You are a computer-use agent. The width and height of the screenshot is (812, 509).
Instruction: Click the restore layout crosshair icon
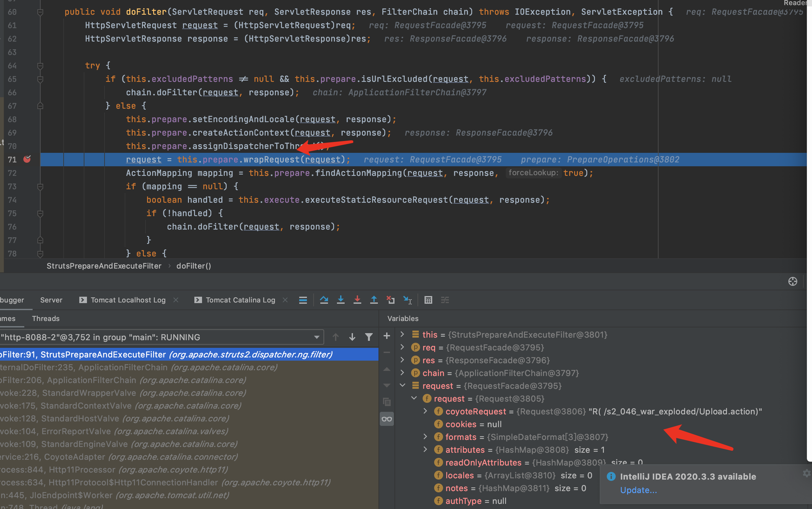792,281
